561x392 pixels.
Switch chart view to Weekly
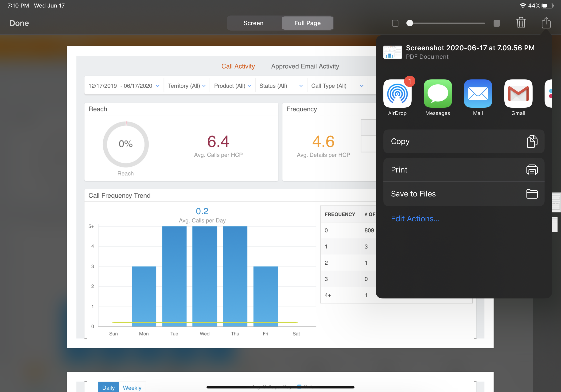(x=132, y=387)
